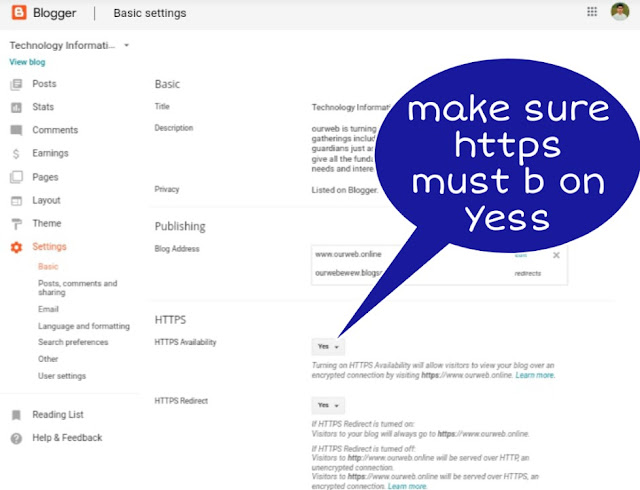Open Layout in the sidebar
This screenshot has height=490, width=640.
pyautogui.click(x=46, y=200)
